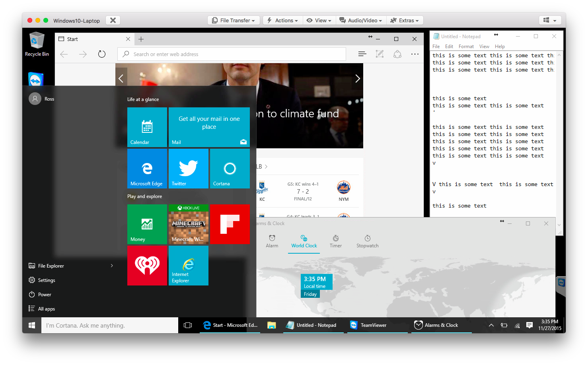Open File Explorer from the taskbar
588x365 pixels.
point(271,325)
